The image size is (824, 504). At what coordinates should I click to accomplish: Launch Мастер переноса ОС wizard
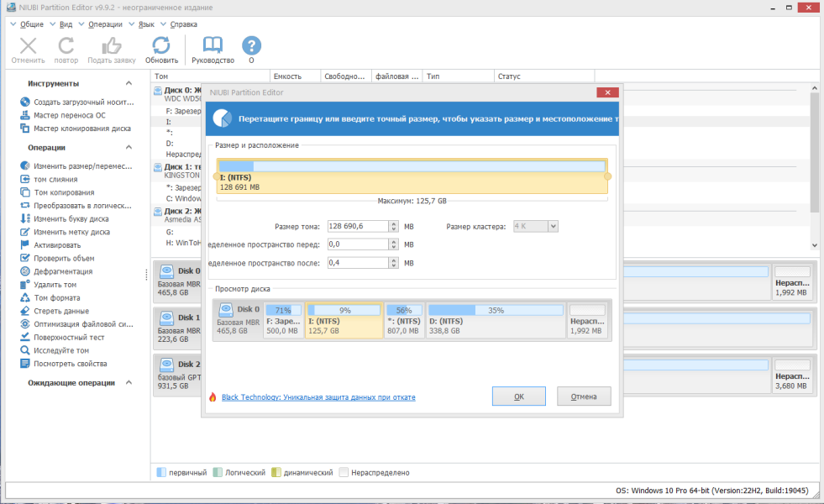[x=62, y=115]
